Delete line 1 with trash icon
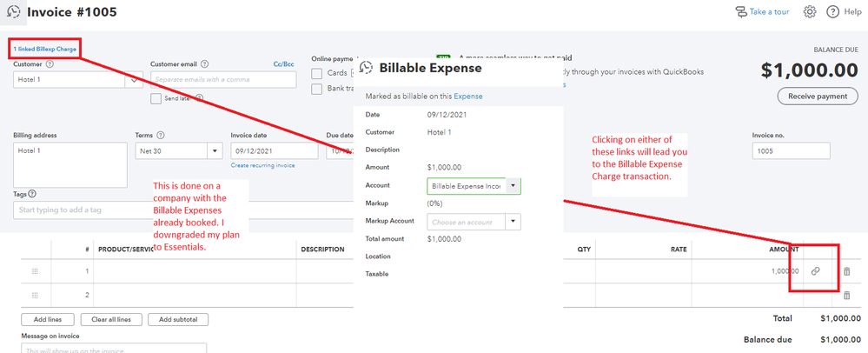The image size is (868, 353). (x=846, y=271)
